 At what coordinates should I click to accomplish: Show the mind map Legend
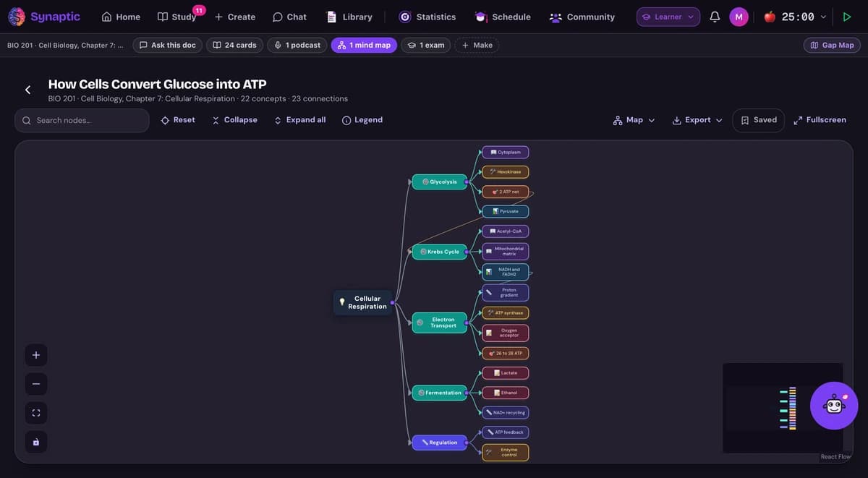(362, 120)
